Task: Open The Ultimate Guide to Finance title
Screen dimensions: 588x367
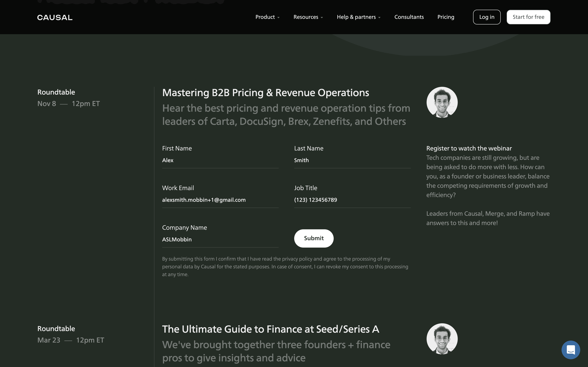Action: 270,329
